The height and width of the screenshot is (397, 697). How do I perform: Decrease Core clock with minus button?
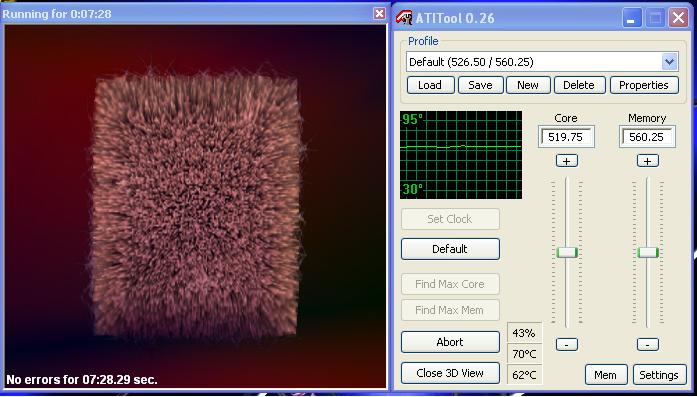(567, 345)
